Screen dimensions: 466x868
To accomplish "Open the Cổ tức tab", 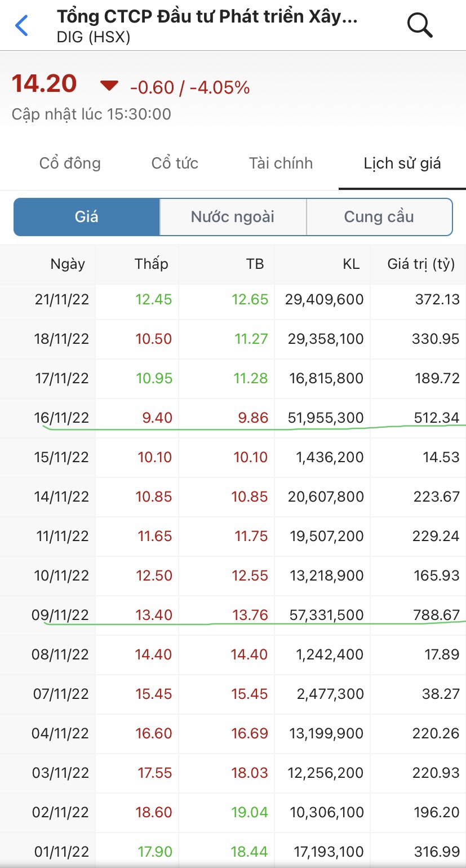I will pos(175,163).
